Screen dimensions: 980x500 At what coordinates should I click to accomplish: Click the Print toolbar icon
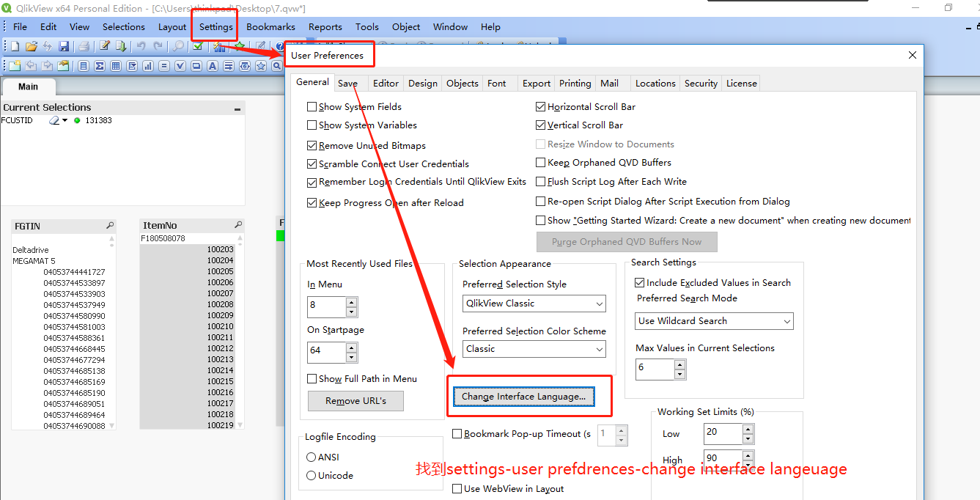click(84, 46)
